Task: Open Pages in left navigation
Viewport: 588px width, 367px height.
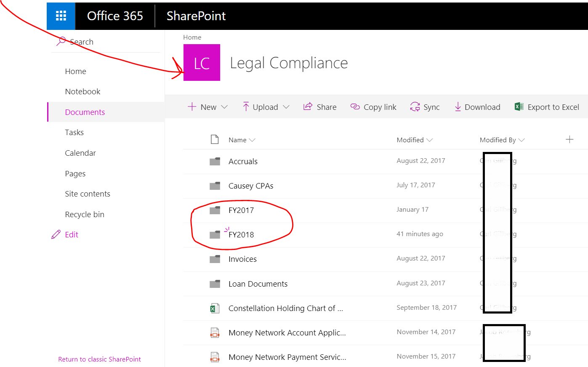Action: coord(75,173)
